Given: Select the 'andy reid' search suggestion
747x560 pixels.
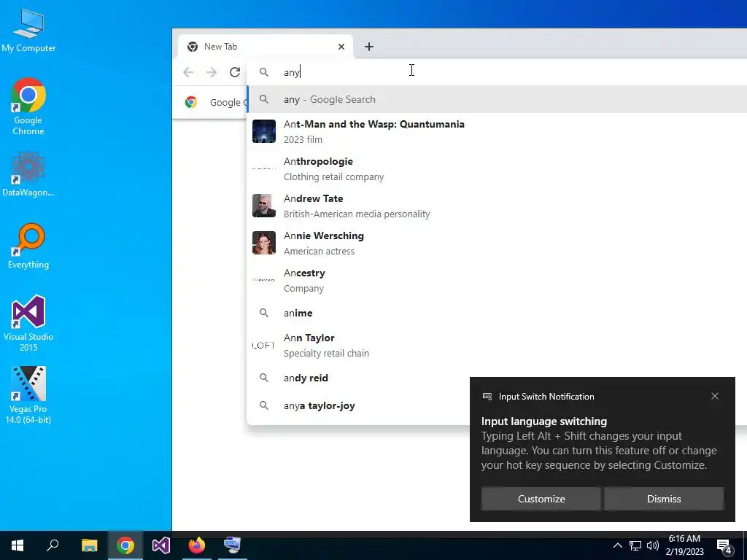Looking at the screenshot, I should pyautogui.click(x=357, y=378).
